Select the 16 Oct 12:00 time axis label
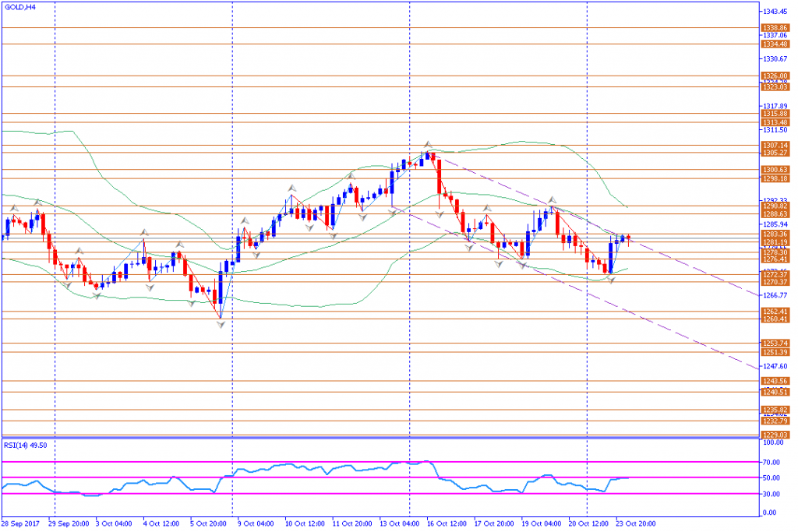Screen dimensions: 798x532 coord(447,523)
